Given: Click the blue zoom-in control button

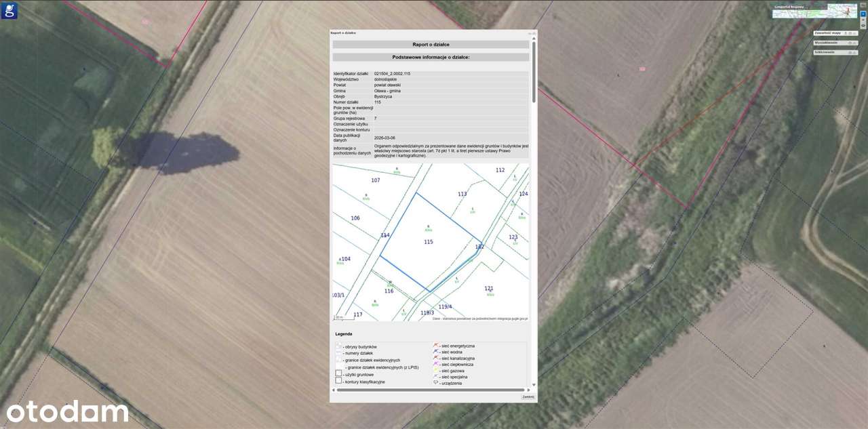Looking at the screenshot, I should [x=863, y=14].
